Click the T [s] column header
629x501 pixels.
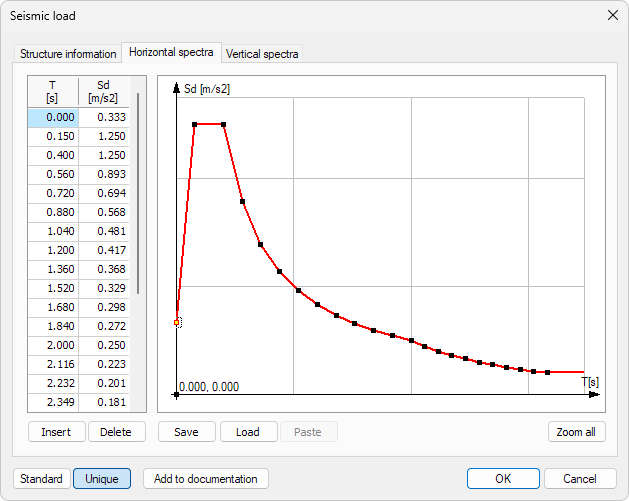[53, 91]
